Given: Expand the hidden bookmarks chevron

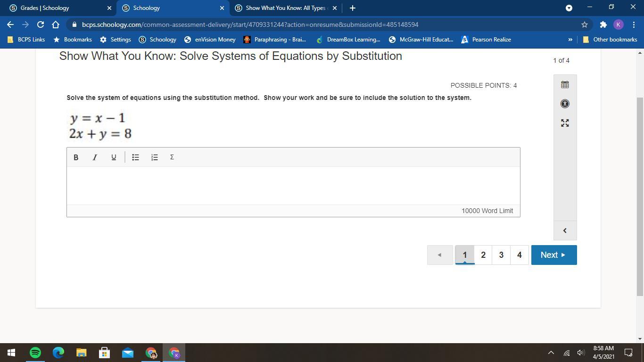Looking at the screenshot, I should tap(570, 40).
